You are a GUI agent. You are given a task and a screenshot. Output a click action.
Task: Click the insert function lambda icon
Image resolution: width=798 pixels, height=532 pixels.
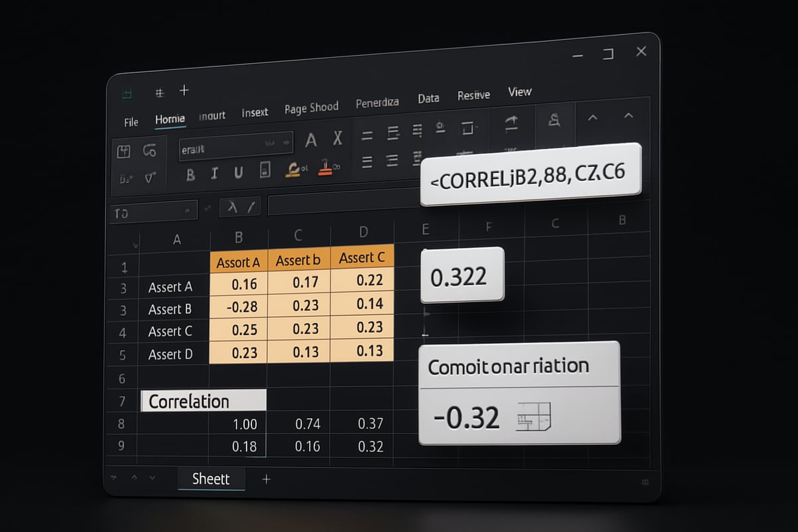click(x=233, y=206)
